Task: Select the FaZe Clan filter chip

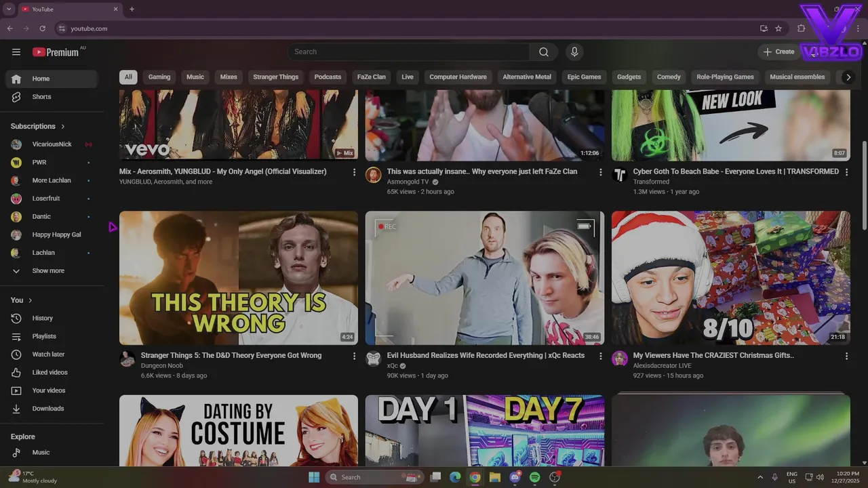Action: tap(372, 77)
